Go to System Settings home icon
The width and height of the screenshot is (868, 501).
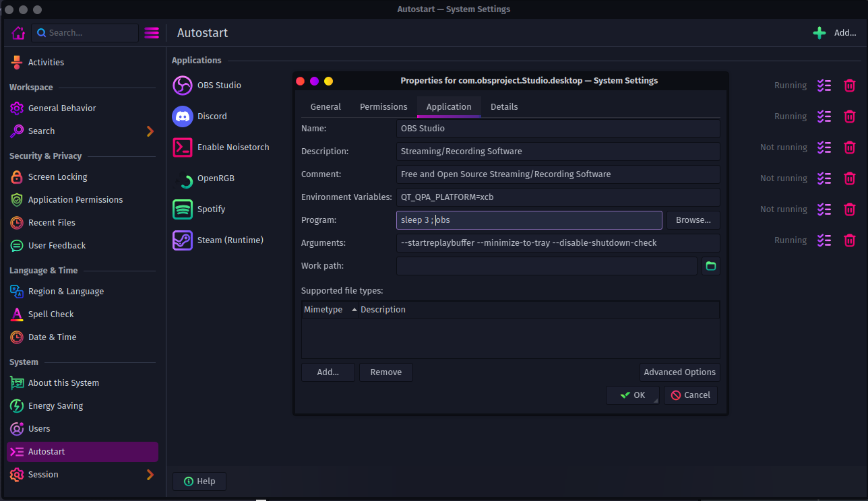tap(18, 33)
